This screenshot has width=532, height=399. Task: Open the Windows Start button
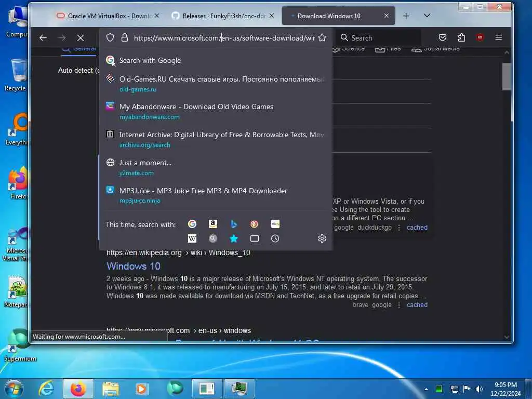(x=14, y=389)
